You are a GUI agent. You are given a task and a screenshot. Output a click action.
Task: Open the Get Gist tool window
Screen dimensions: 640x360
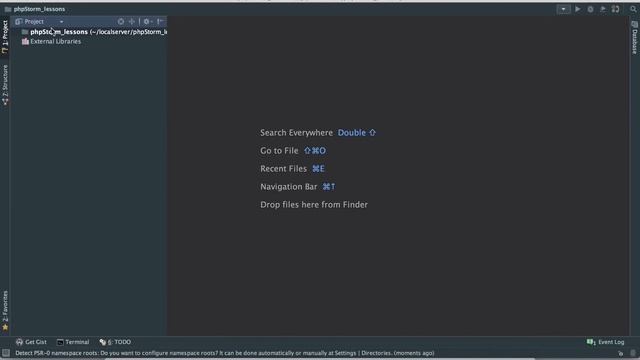[31, 342]
